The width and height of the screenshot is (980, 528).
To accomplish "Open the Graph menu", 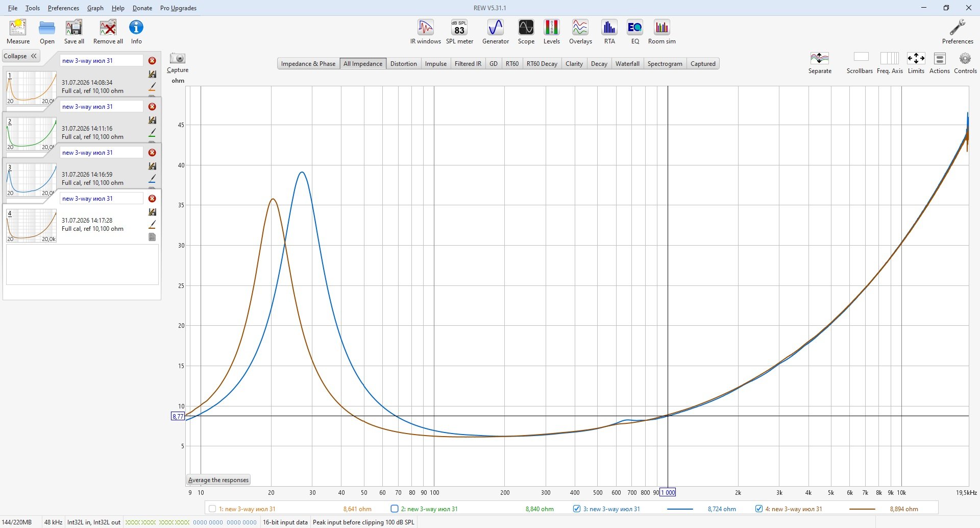I will point(95,8).
